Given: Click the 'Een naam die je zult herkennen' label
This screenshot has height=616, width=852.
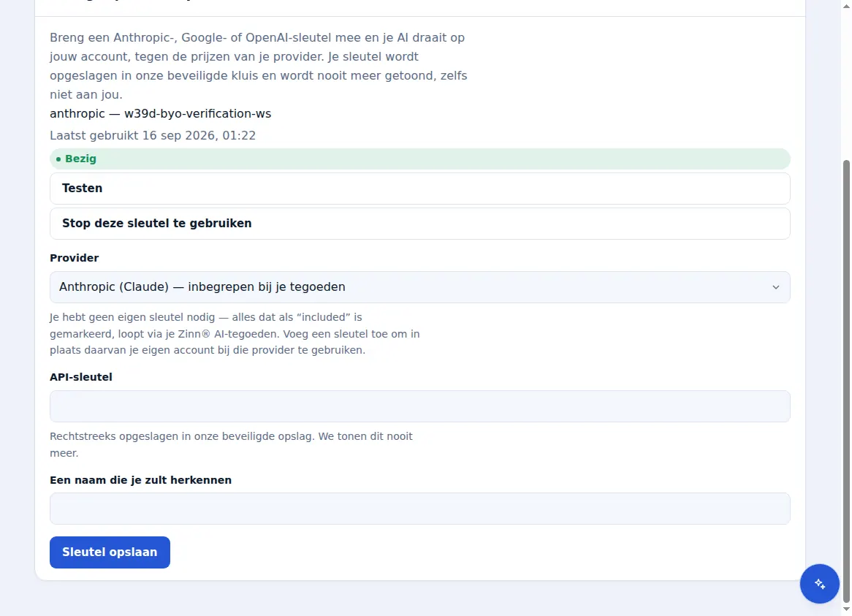Looking at the screenshot, I should [141, 480].
